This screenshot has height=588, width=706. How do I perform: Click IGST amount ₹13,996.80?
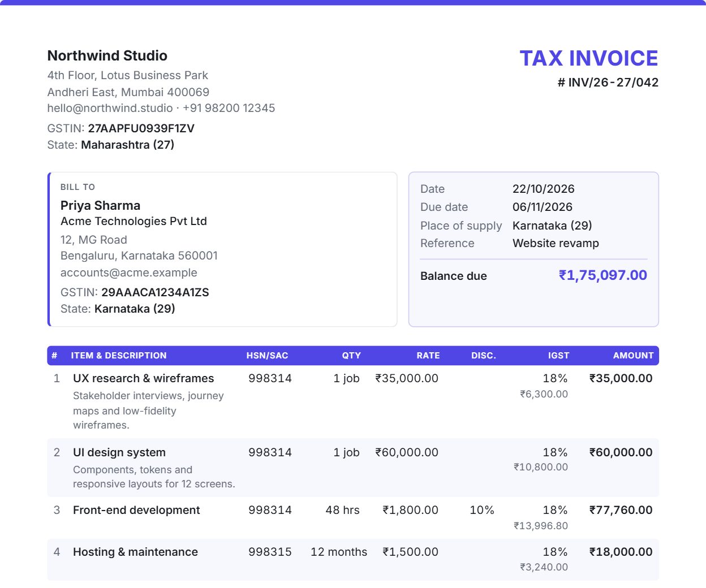coord(541,526)
